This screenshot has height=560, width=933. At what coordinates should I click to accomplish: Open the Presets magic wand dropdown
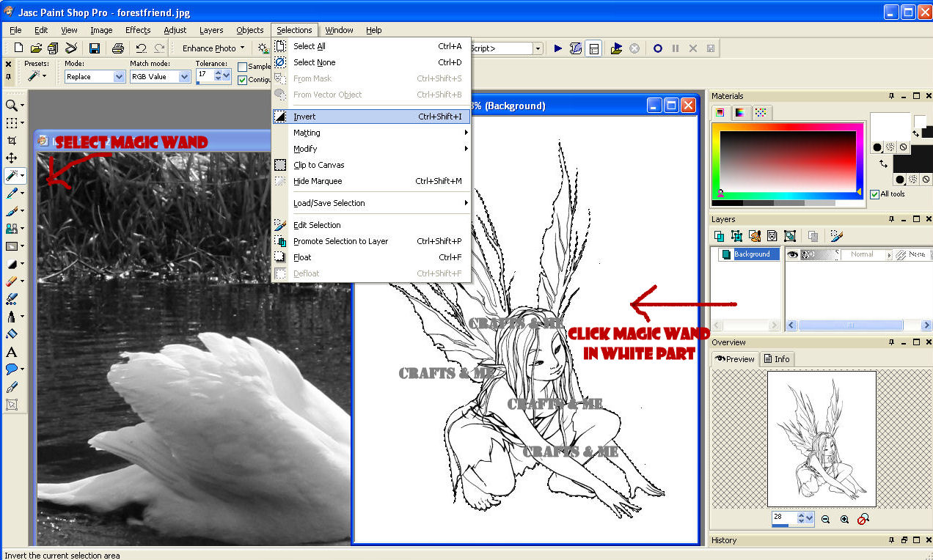pos(44,76)
